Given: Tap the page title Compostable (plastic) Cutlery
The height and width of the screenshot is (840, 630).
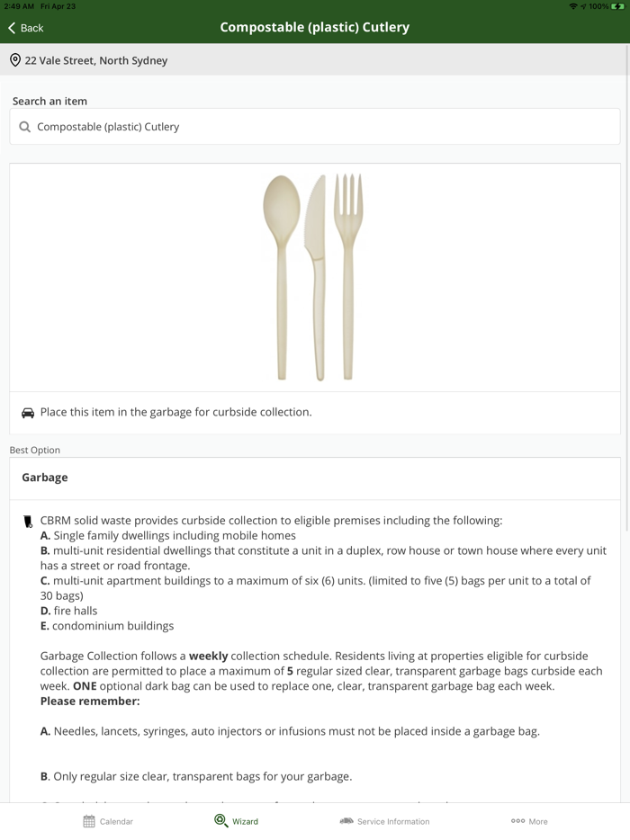Looking at the screenshot, I should [315, 27].
